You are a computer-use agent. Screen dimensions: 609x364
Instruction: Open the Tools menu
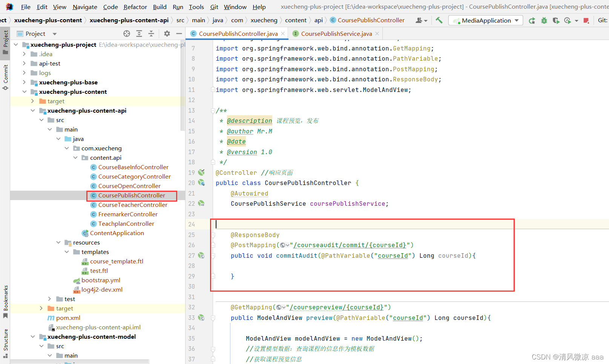point(196,7)
